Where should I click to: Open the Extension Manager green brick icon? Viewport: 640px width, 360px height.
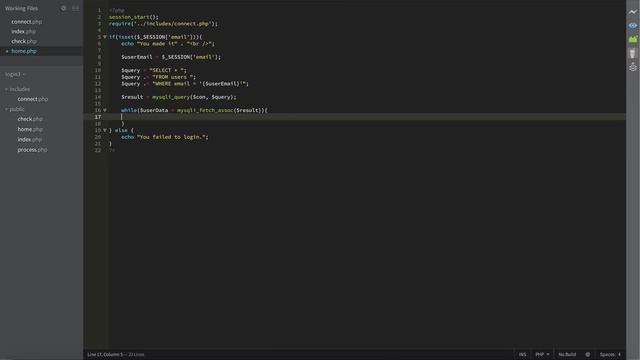[x=633, y=39]
